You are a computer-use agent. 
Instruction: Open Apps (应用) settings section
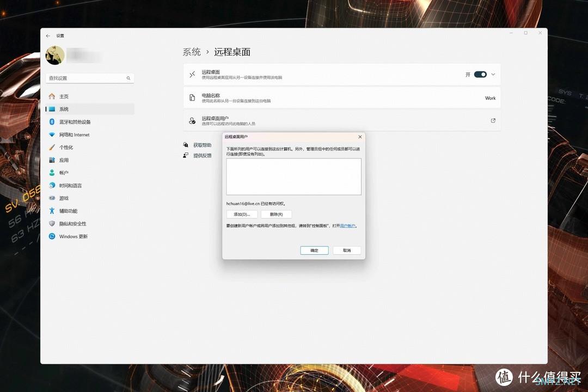64,160
